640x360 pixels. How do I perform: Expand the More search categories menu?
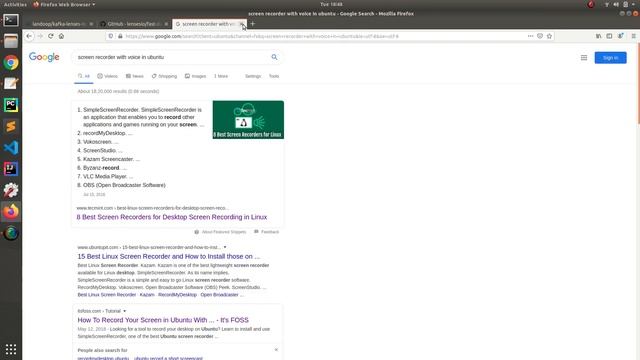(x=221, y=76)
